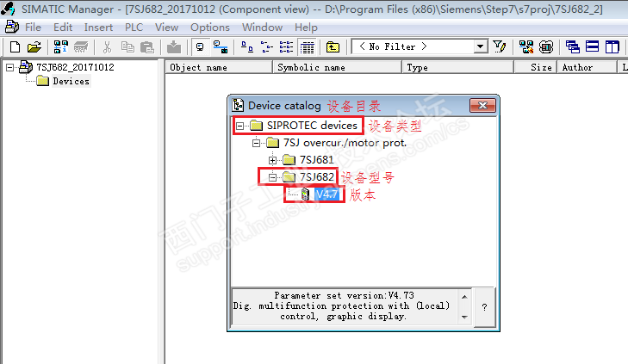Click the Device catalog dialog title icon
Viewport: 628px width, 364px height.
[239, 105]
